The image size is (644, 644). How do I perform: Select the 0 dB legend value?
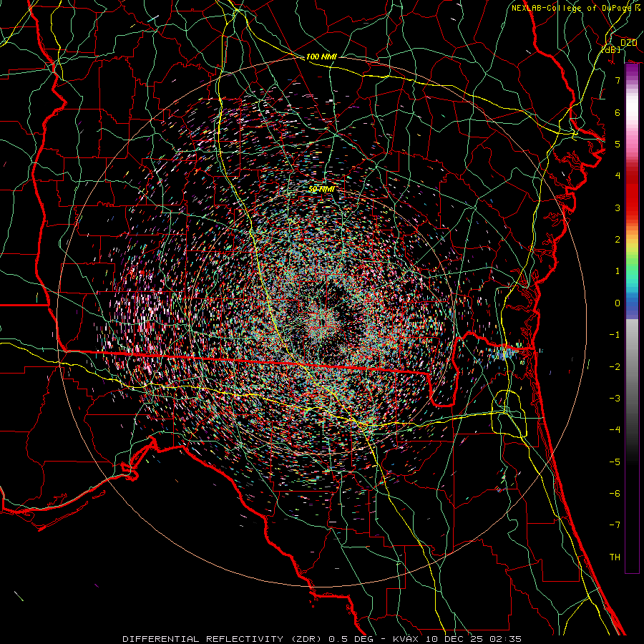pos(618,303)
